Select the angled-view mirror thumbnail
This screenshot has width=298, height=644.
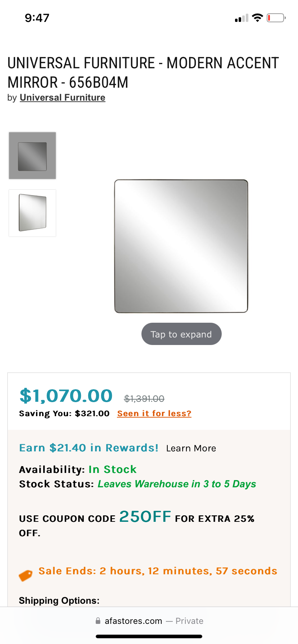(32, 213)
